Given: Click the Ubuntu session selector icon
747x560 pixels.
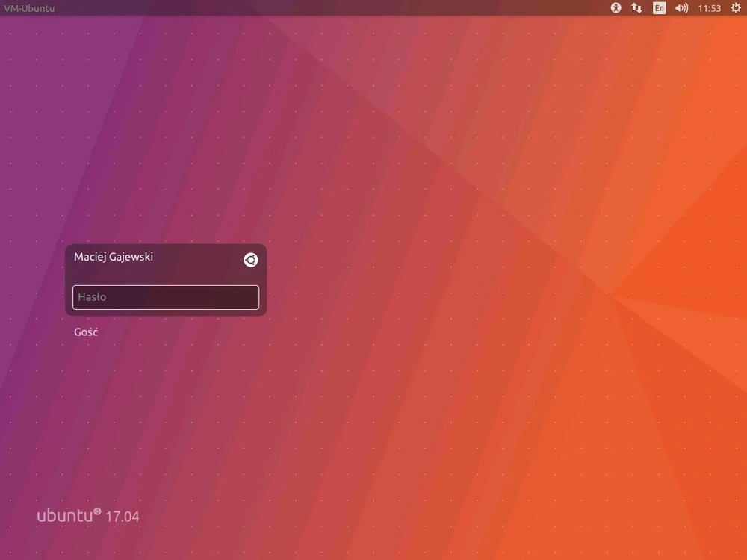Looking at the screenshot, I should click(250, 260).
